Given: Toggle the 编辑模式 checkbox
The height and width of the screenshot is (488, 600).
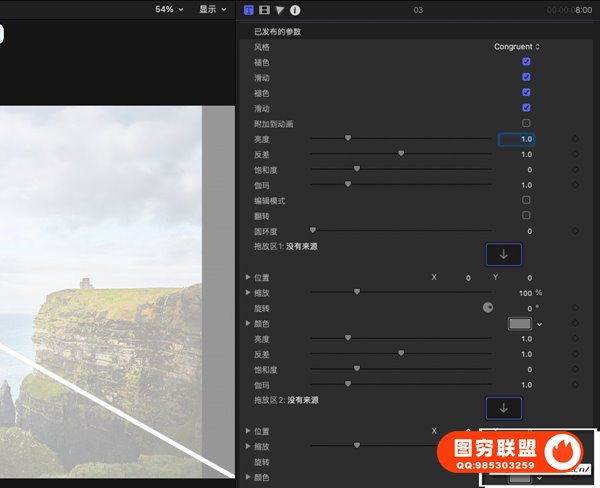Looking at the screenshot, I should coord(526,200).
